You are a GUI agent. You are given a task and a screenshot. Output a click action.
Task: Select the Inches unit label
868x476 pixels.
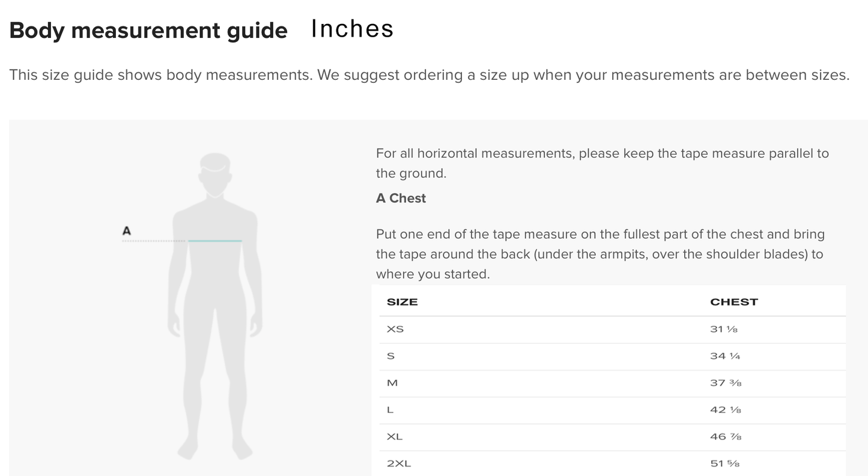coord(352,29)
